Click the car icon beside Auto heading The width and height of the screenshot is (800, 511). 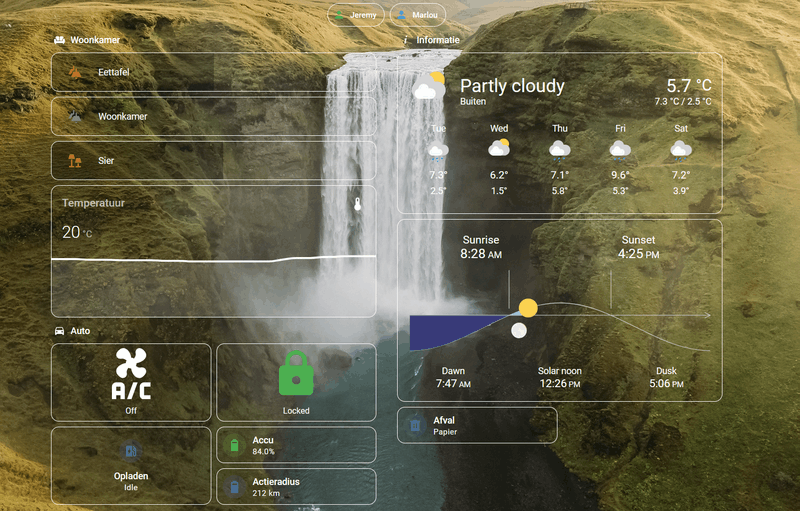point(60,331)
